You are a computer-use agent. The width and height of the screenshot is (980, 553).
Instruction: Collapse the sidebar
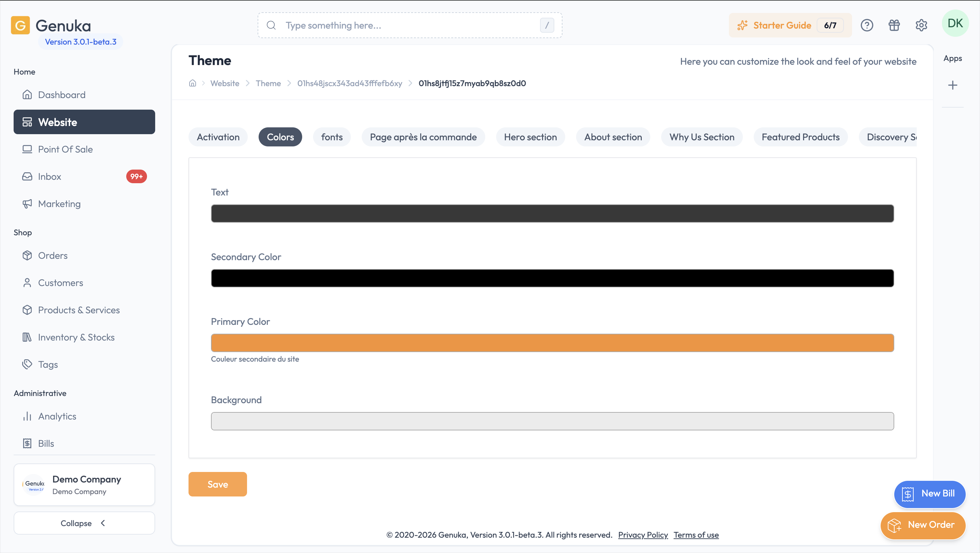84,523
